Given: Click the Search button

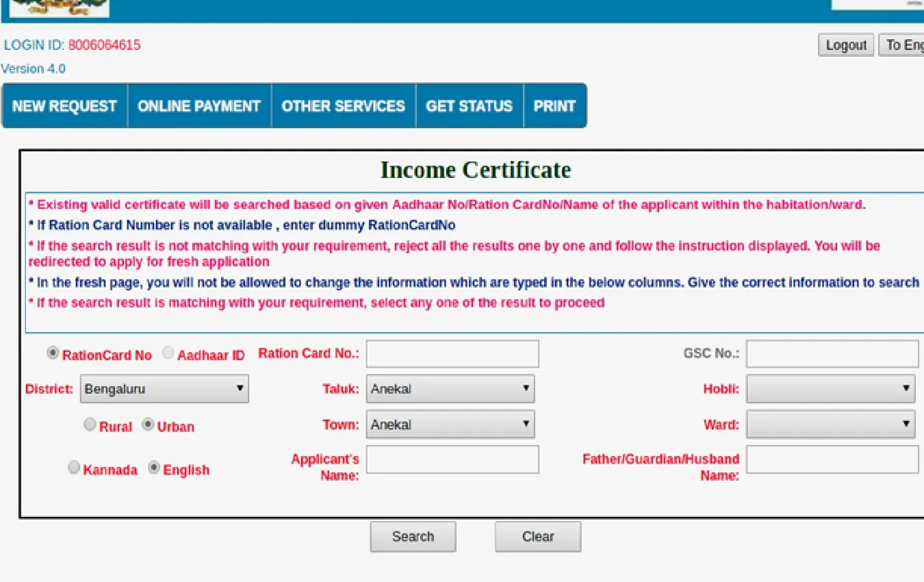Looking at the screenshot, I should tap(413, 536).
